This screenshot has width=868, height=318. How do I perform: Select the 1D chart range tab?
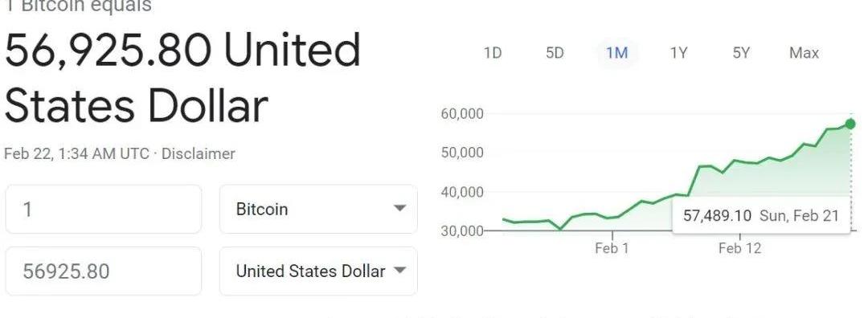(492, 53)
